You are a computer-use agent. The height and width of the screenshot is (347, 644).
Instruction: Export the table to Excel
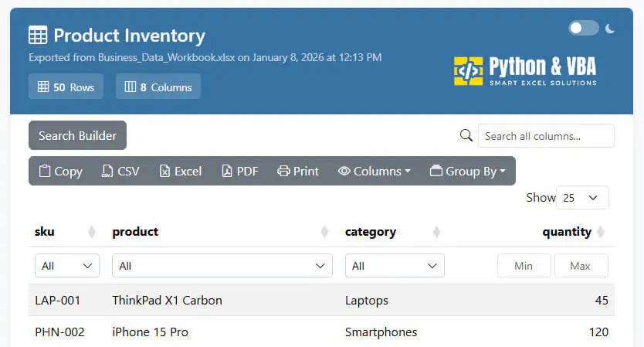(180, 172)
